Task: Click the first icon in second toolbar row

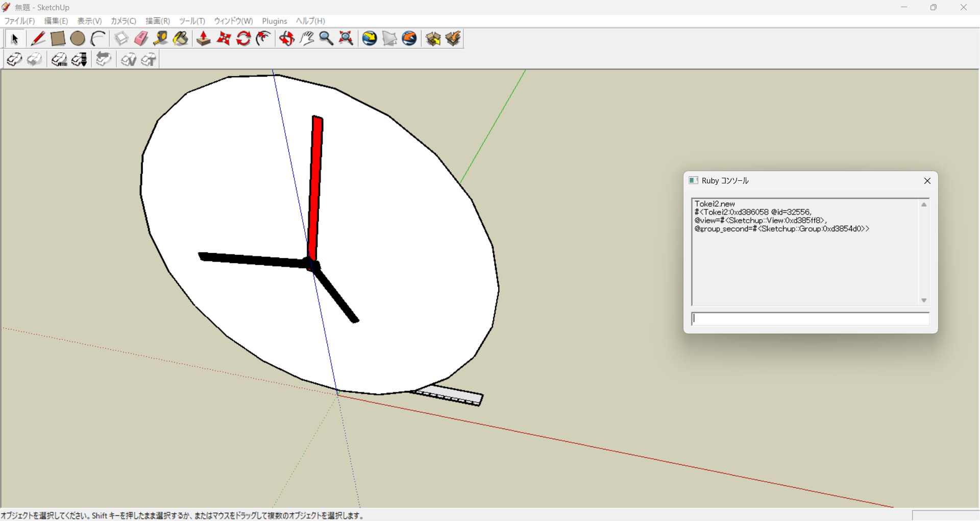Action: pos(14,60)
